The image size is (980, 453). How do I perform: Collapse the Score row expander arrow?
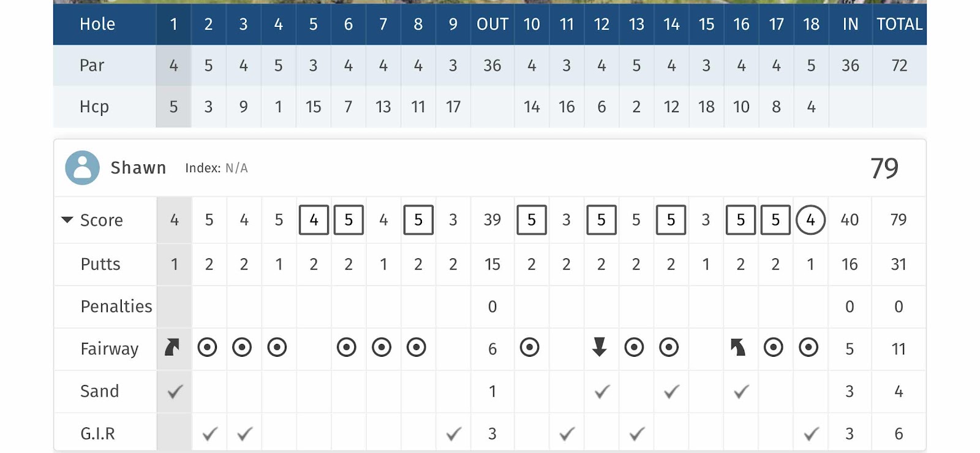(67, 219)
